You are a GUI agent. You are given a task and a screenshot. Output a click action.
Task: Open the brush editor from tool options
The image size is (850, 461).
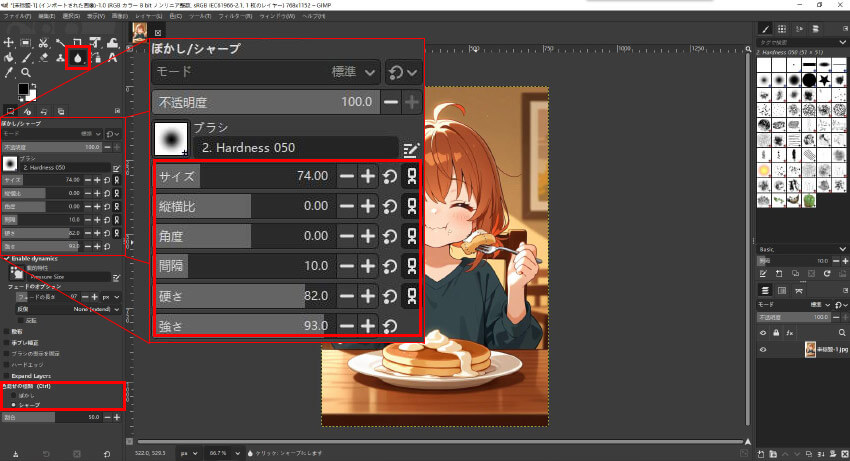pos(116,168)
